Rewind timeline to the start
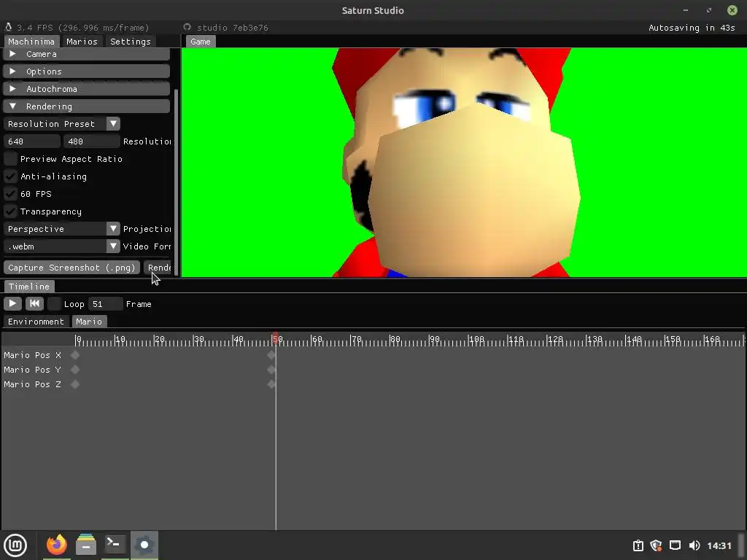The image size is (747, 560). [34, 304]
